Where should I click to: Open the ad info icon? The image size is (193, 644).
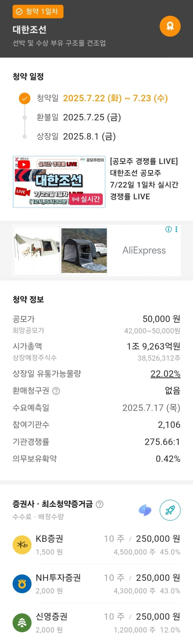[x=168, y=229]
